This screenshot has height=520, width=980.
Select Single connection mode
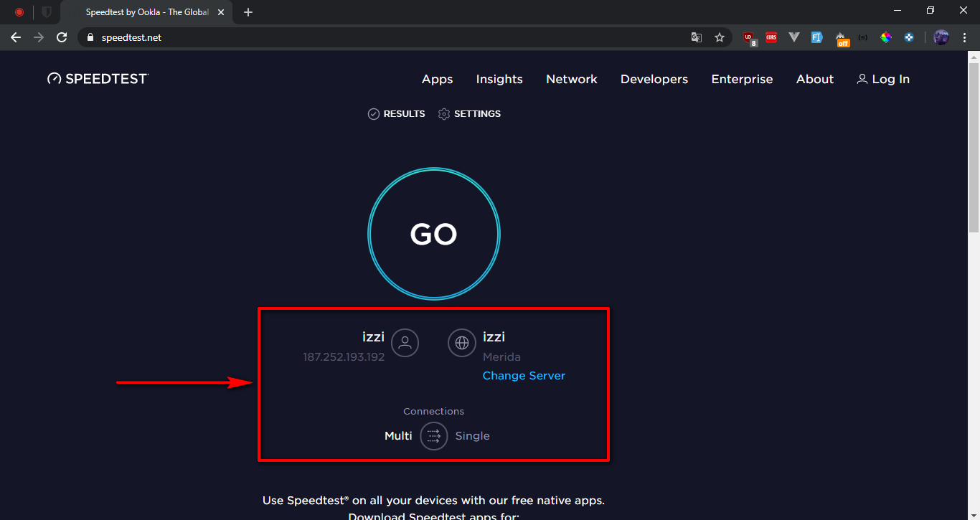tap(472, 436)
